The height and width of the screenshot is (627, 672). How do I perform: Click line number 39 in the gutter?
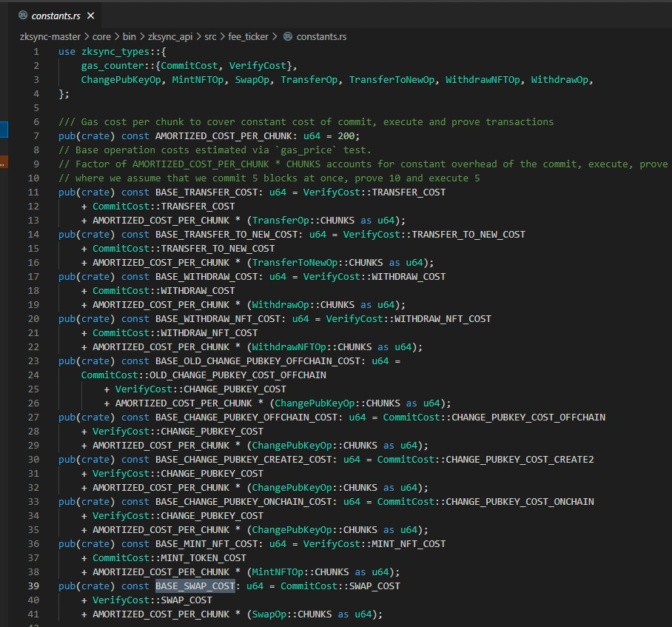click(33, 586)
